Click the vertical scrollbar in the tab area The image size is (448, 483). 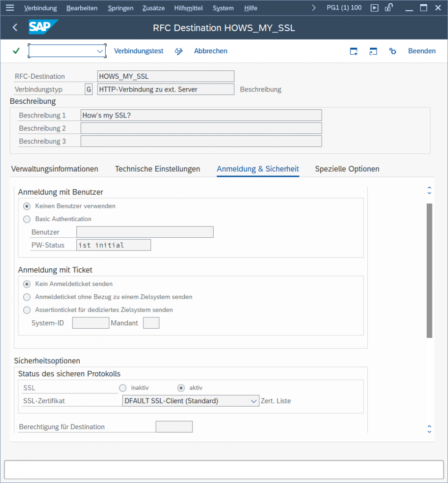(429, 270)
